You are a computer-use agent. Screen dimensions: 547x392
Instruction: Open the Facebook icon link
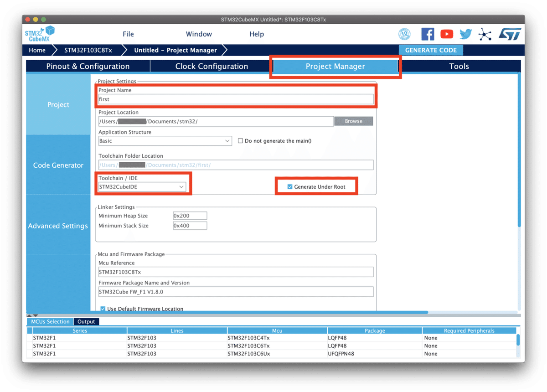(x=428, y=34)
